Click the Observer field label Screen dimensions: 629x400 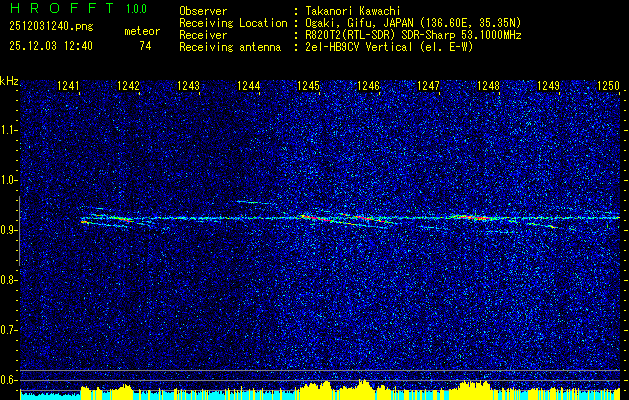pos(203,11)
